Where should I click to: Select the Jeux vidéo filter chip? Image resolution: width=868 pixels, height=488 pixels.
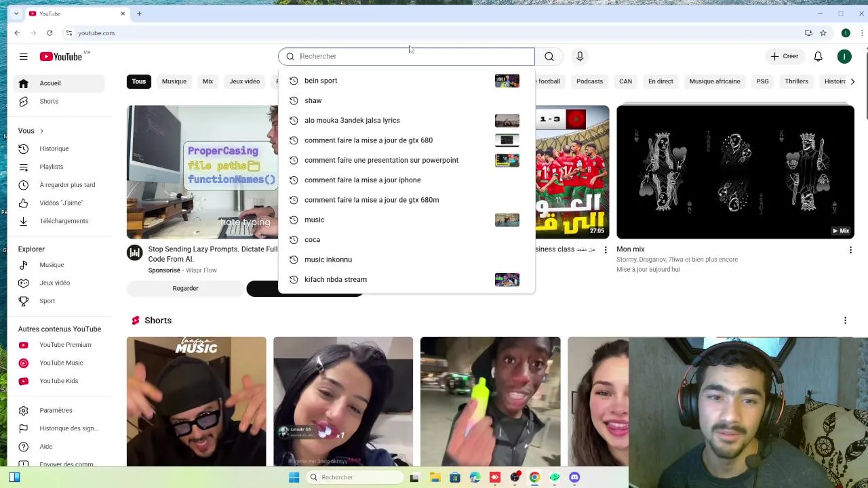[244, 81]
